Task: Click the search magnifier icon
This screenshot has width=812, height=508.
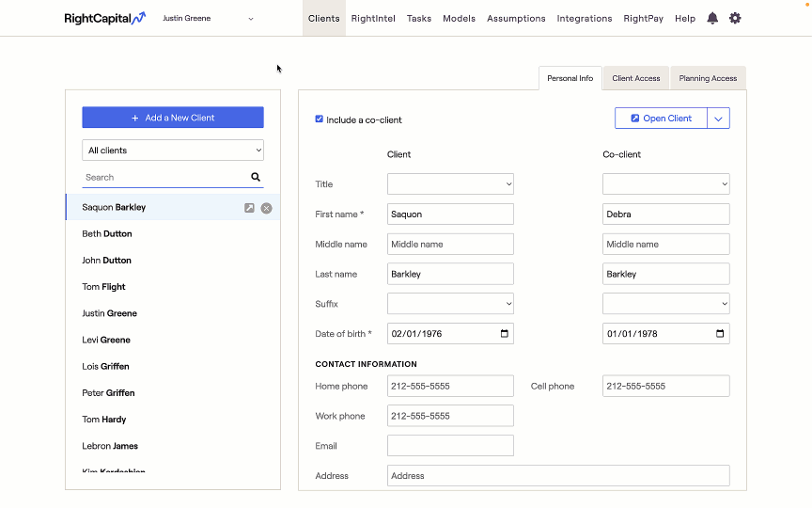Action: pos(256,177)
